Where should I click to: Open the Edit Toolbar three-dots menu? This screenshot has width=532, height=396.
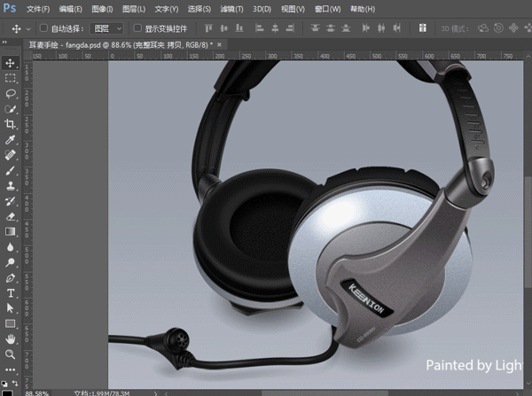pyautogui.click(x=10, y=369)
